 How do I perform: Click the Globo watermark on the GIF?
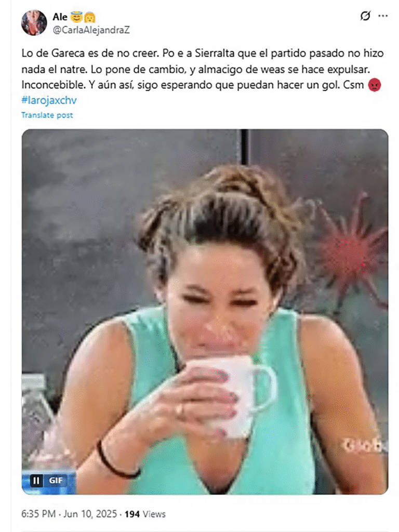364,445
